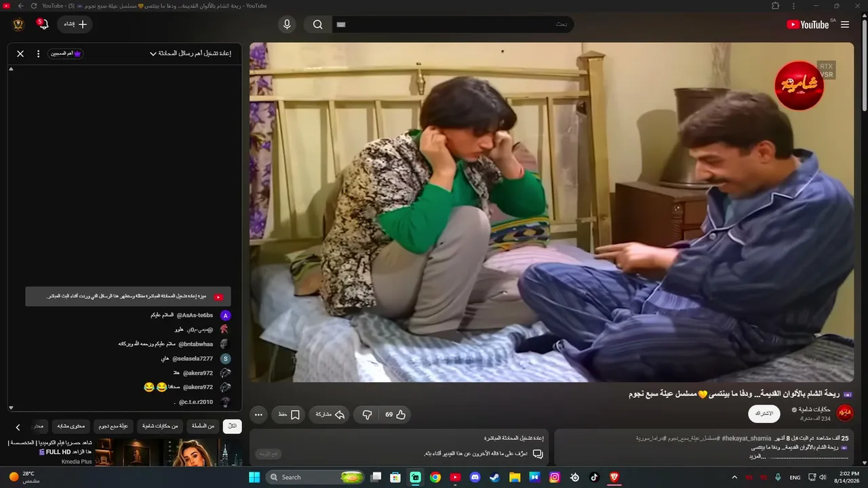This screenshot has height=488, width=868.
Task: Launch Steam from the taskbar
Action: coord(495,477)
